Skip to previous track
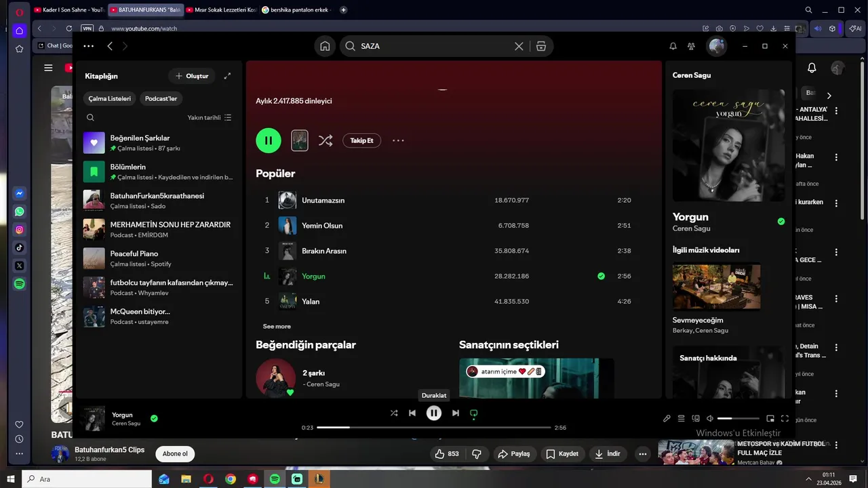 (412, 413)
